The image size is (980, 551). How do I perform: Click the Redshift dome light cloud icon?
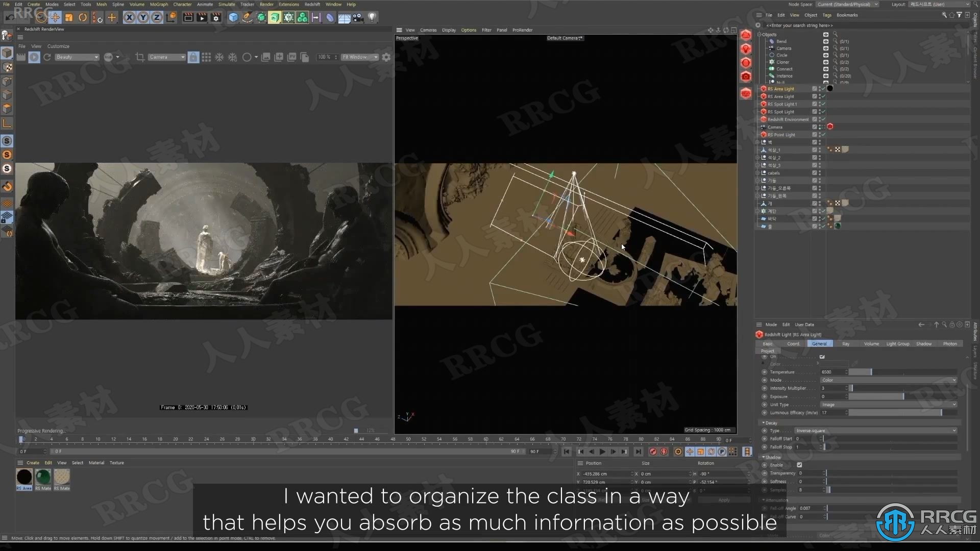(746, 35)
